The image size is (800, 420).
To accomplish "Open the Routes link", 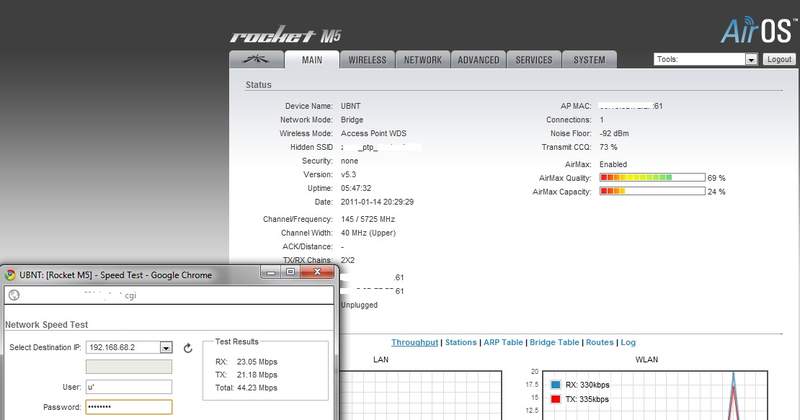I will pos(599,342).
